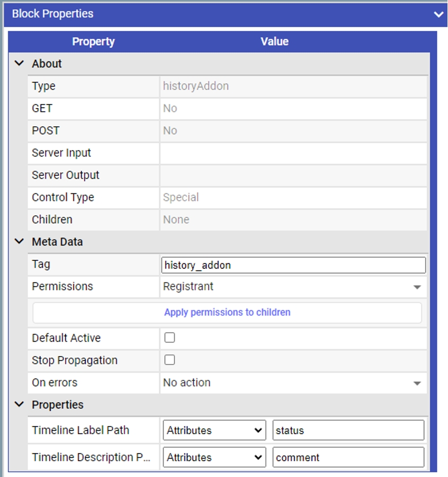Click the Value column header

(274, 41)
